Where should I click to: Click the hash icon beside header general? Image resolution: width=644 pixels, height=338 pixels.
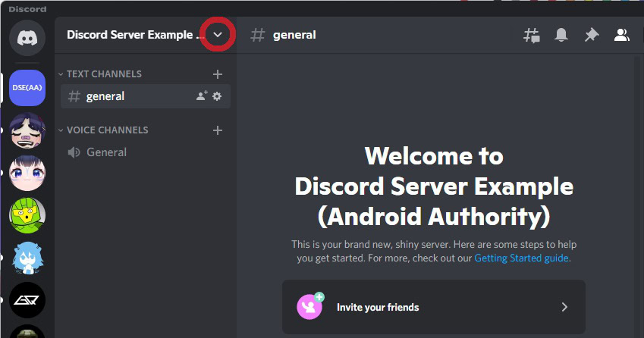pos(257,35)
